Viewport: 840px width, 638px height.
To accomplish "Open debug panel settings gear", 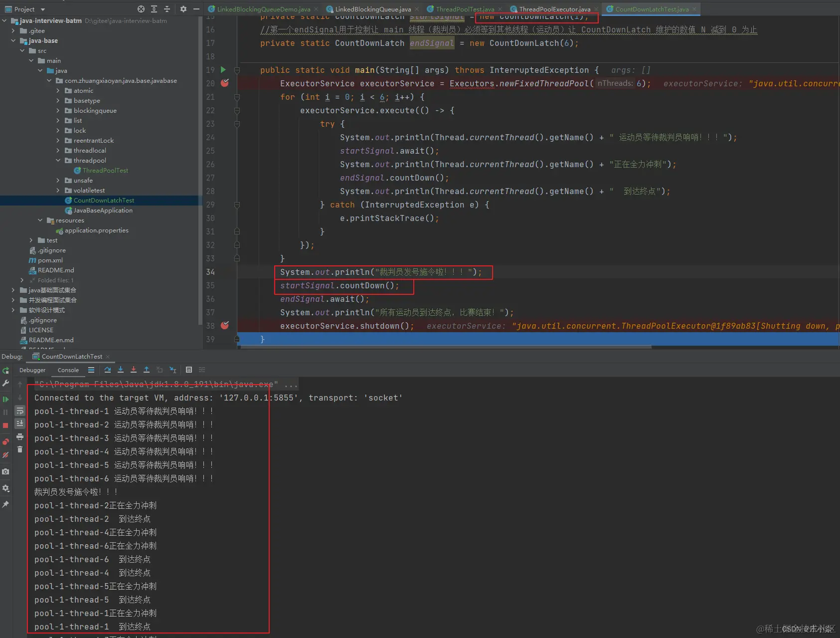I will (x=5, y=488).
